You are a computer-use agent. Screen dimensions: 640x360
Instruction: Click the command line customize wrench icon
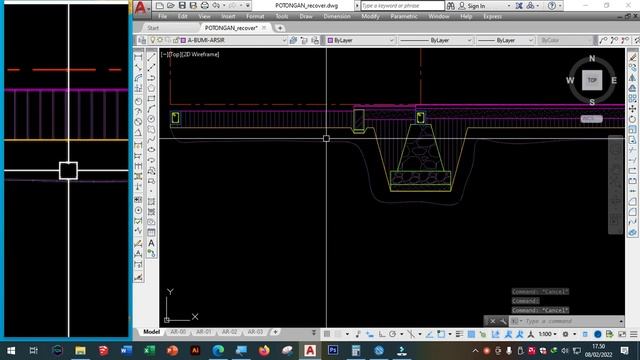[503, 321]
